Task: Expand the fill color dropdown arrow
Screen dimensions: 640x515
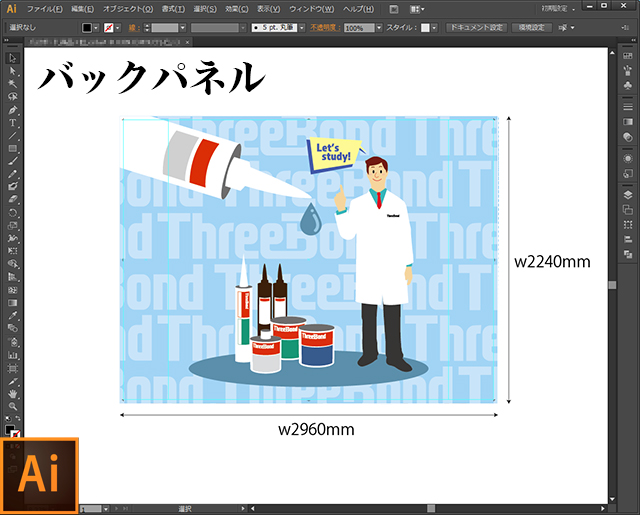Action: (96, 28)
